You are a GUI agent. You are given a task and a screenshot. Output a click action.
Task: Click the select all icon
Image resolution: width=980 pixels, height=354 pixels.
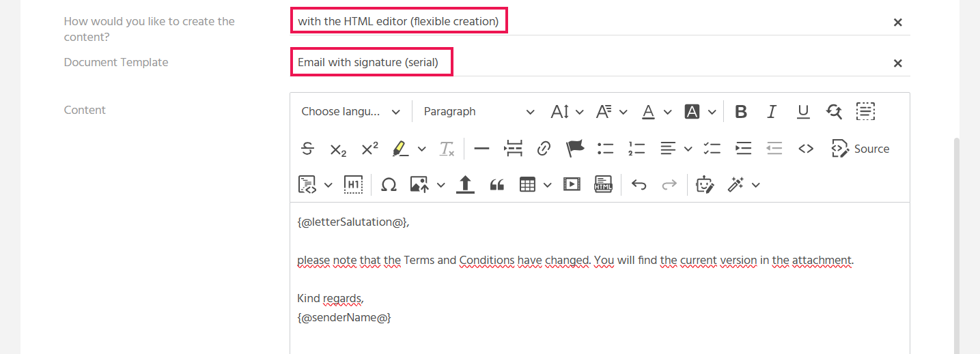(x=865, y=112)
